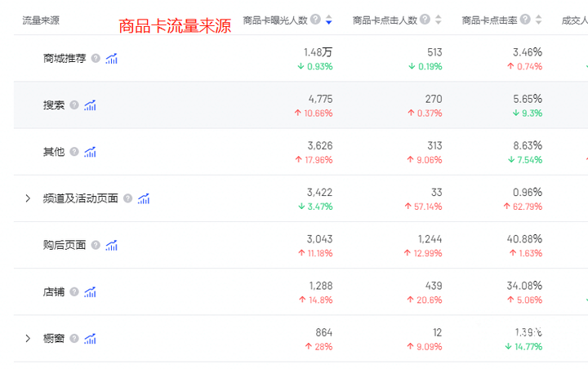Click the 864 exposure value
Viewport: 588px width, 369px height.
(324, 332)
